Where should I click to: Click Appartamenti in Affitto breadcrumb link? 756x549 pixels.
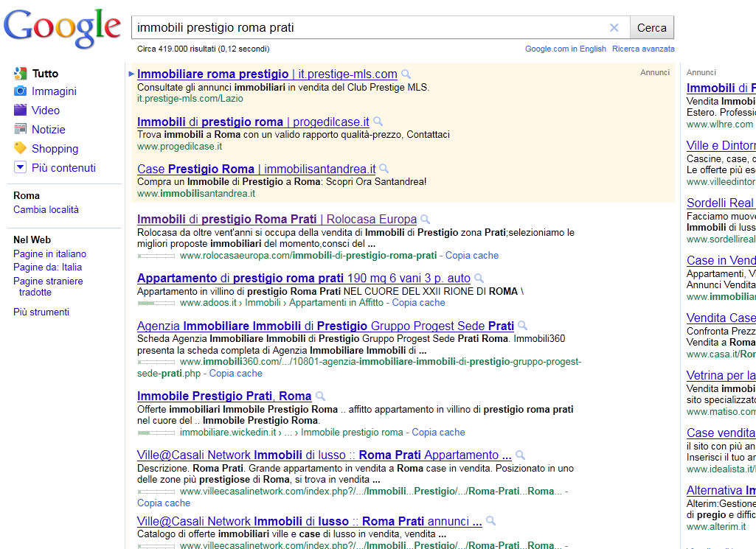(336, 302)
